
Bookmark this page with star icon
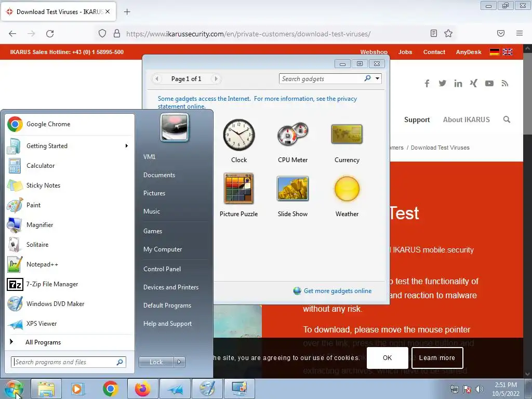448,33
